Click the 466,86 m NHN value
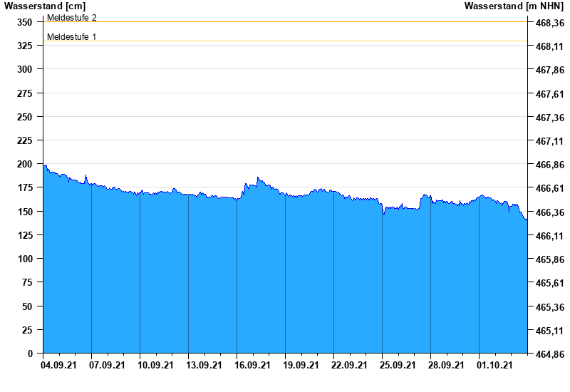Image resolution: width=570 pixels, height=392 pixels. tap(550, 165)
